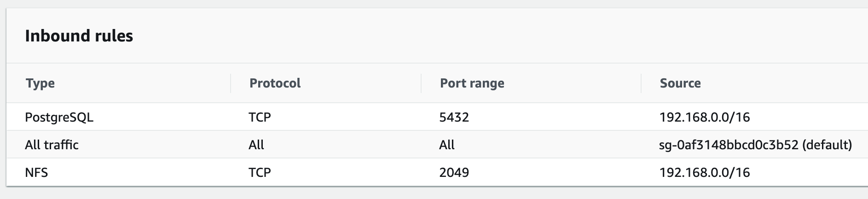Click source 192.168.0.0/16 in NFS row
Viewport: 868px width, 199px height.
[x=704, y=173]
